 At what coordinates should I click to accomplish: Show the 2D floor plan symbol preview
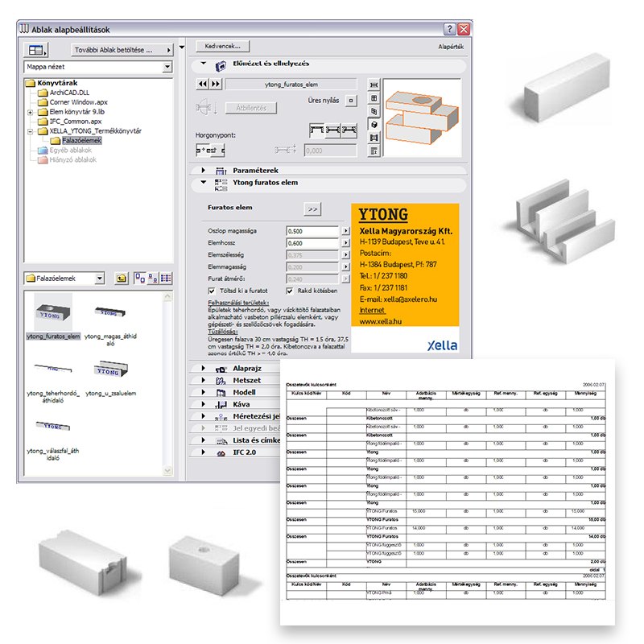pos(374,85)
